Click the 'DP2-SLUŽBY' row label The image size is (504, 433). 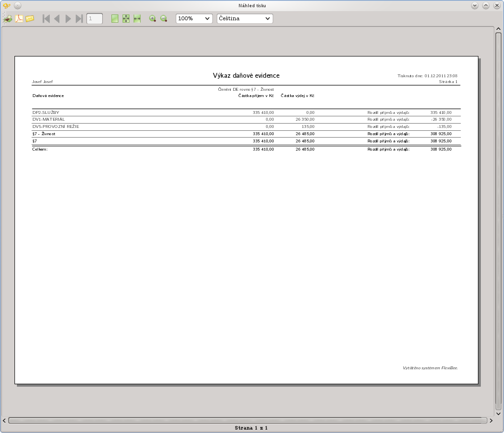(x=46, y=112)
